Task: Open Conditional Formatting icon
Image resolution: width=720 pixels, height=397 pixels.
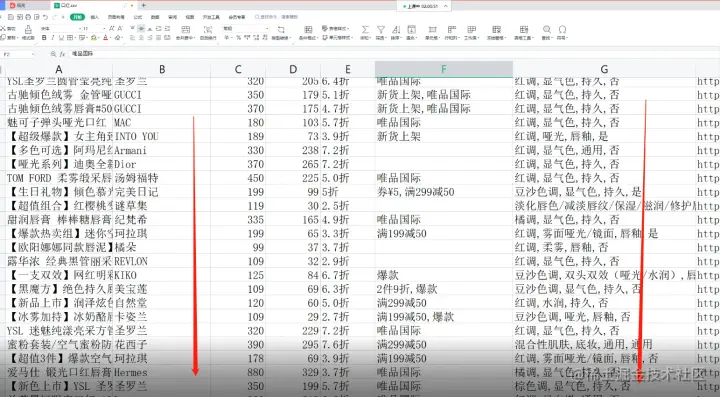Action: [x=308, y=30]
